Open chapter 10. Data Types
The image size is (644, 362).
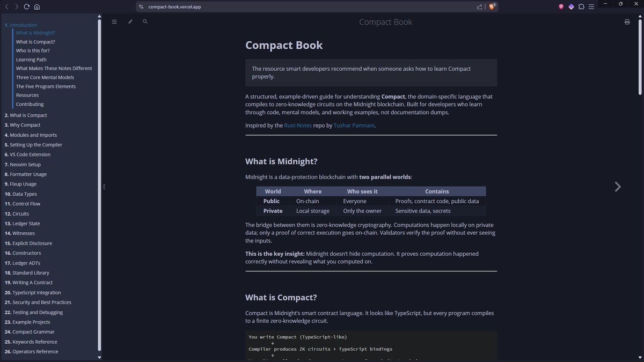click(21, 194)
